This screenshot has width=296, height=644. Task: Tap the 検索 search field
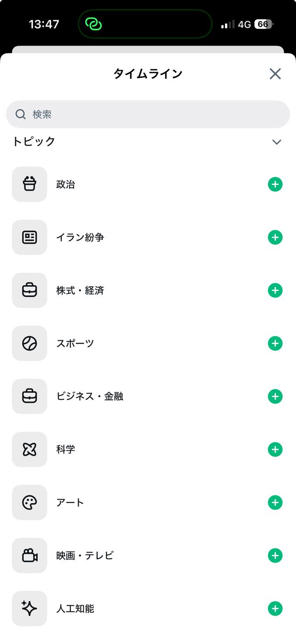[148, 114]
